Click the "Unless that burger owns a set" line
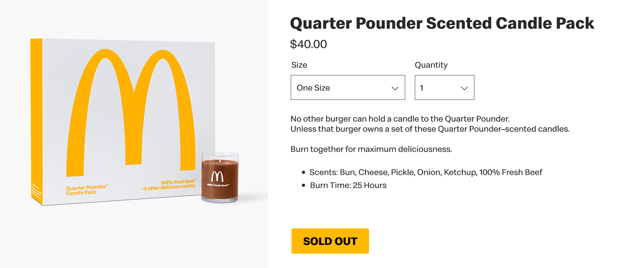 [x=430, y=129]
